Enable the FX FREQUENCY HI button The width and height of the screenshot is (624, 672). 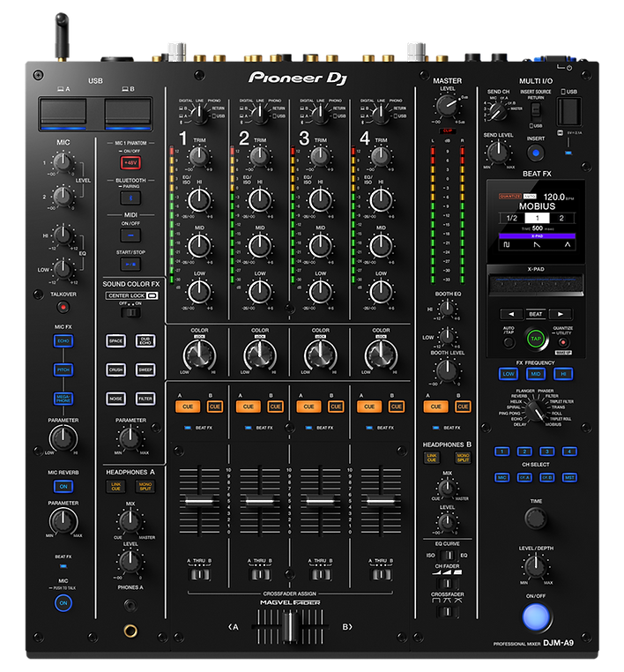563,374
